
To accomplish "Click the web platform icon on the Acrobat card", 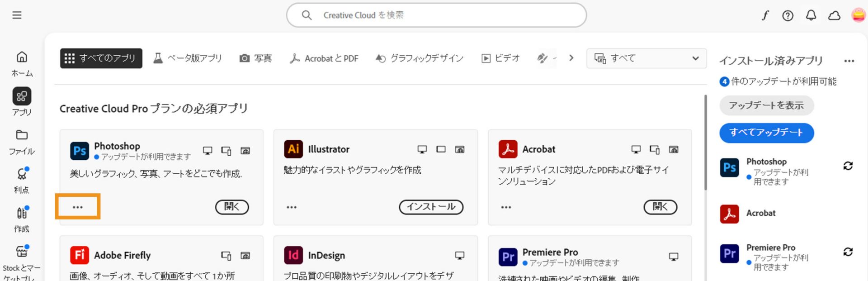I will tap(674, 149).
